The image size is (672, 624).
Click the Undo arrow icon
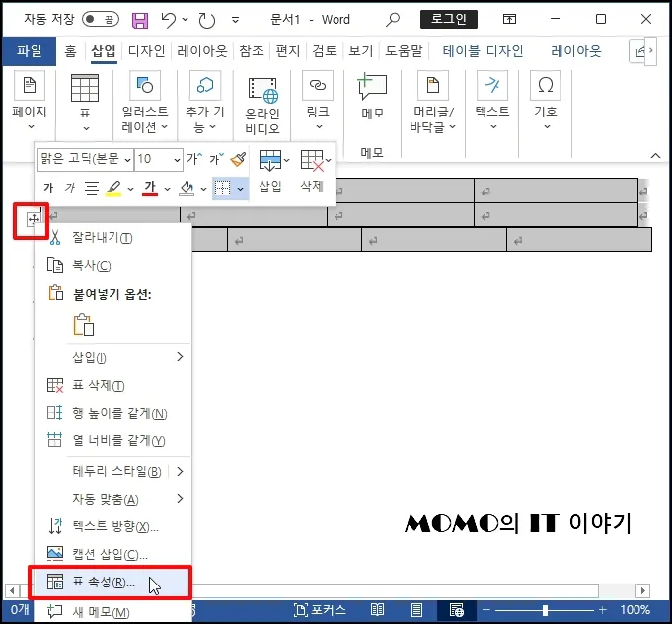click(x=168, y=20)
